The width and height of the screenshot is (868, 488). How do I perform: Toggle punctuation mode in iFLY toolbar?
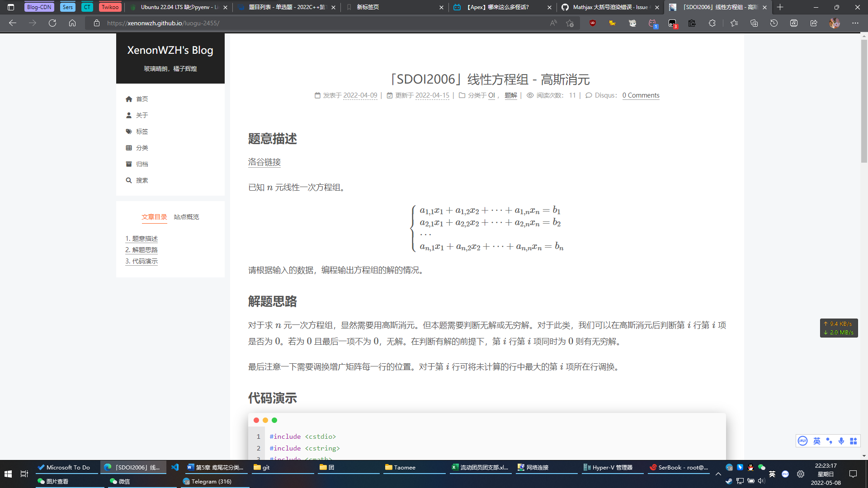tap(829, 441)
